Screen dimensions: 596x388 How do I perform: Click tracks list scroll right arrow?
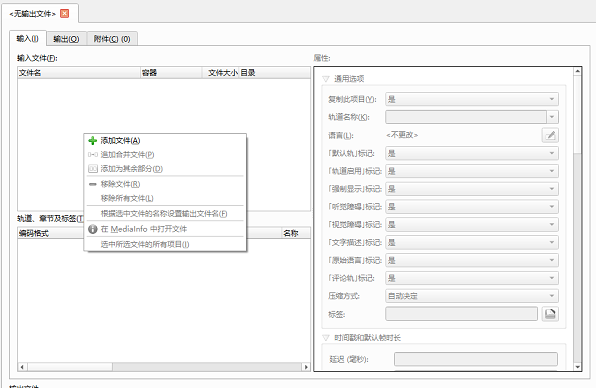tap(306, 367)
